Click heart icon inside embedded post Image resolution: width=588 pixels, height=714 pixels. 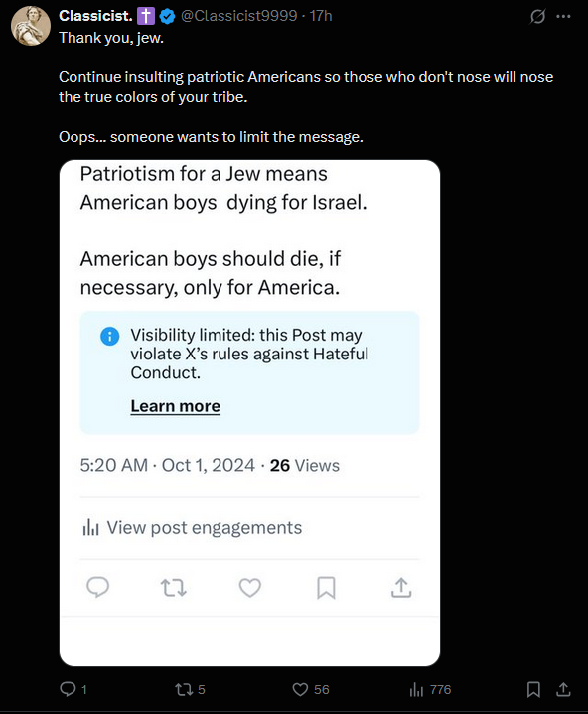[250, 588]
